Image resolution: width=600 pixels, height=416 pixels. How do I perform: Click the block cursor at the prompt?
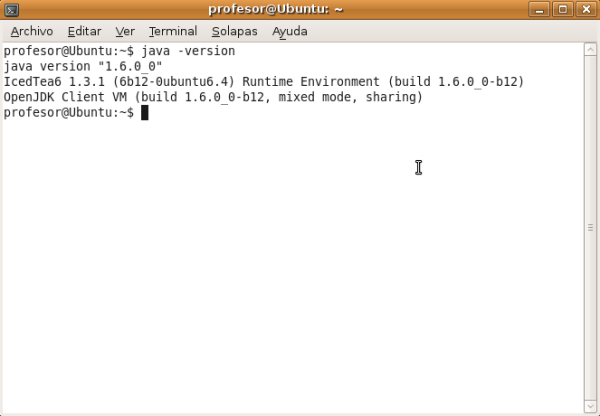144,113
